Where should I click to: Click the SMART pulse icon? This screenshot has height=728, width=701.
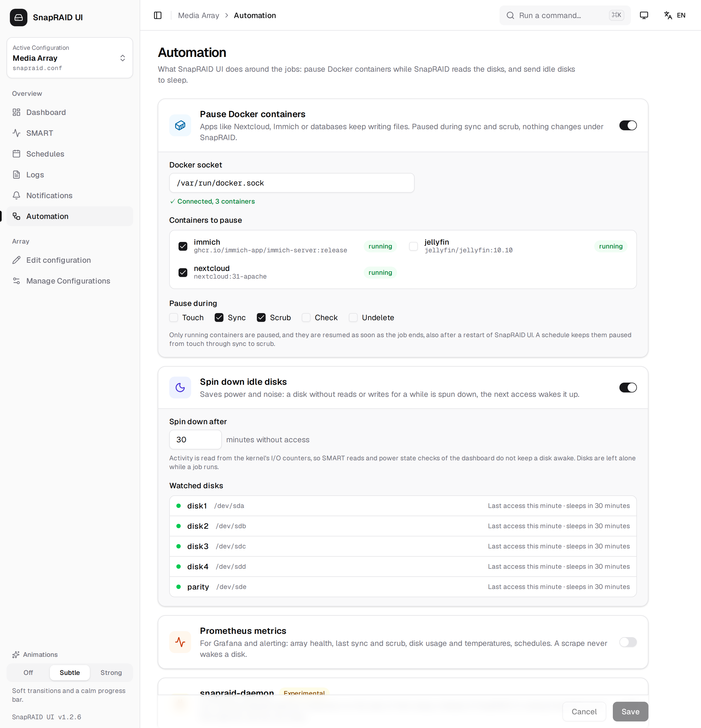tap(16, 133)
